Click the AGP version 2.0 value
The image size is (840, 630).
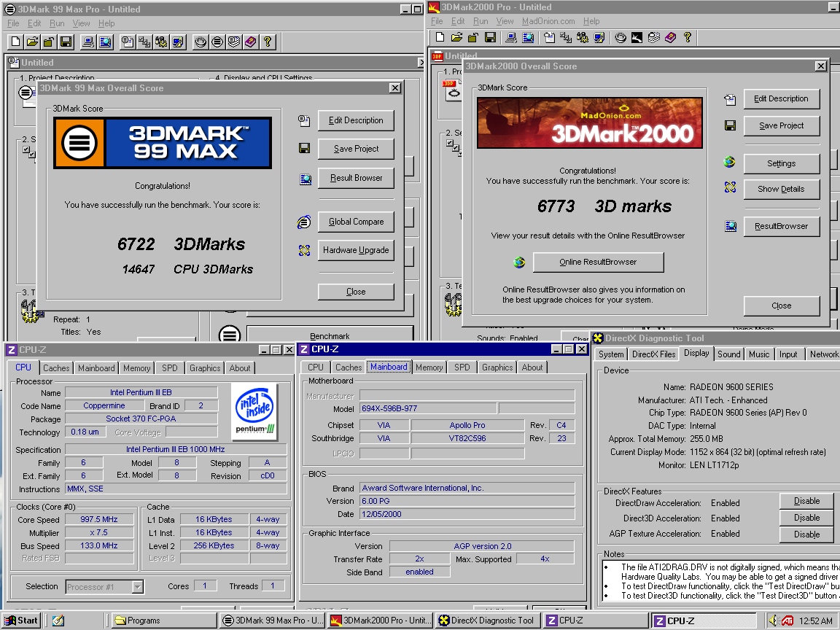tap(481, 546)
